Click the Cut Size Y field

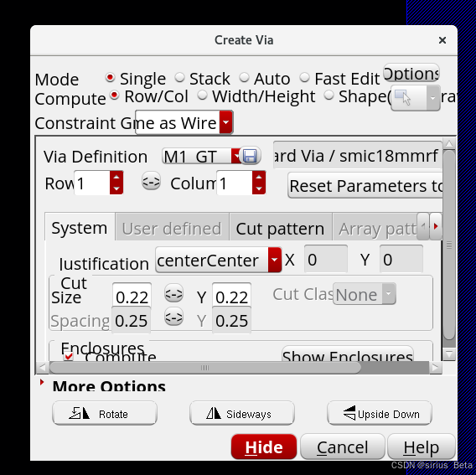click(x=231, y=294)
